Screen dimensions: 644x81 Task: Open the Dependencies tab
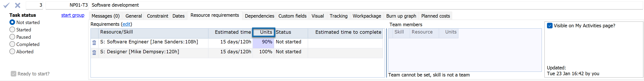[x=259, y=16]
